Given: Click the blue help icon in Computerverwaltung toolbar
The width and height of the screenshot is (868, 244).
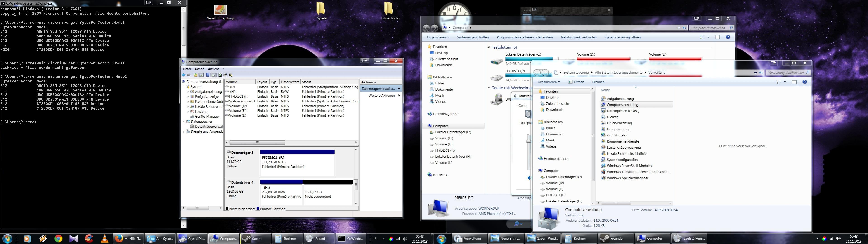Looking at the screenshot, I should [208, 75].
